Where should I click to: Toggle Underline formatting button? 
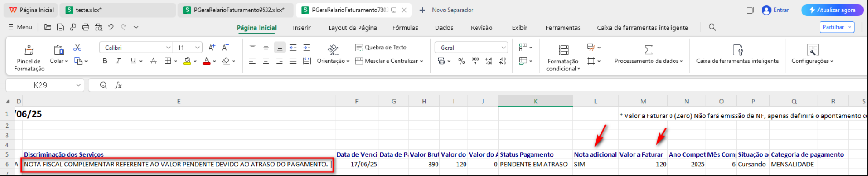[133, 61]
